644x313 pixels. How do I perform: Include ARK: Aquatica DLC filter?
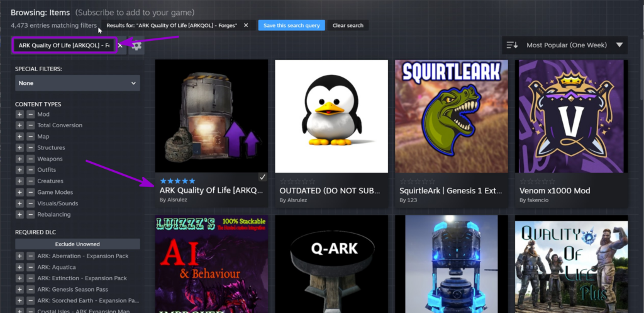(19, 267)
